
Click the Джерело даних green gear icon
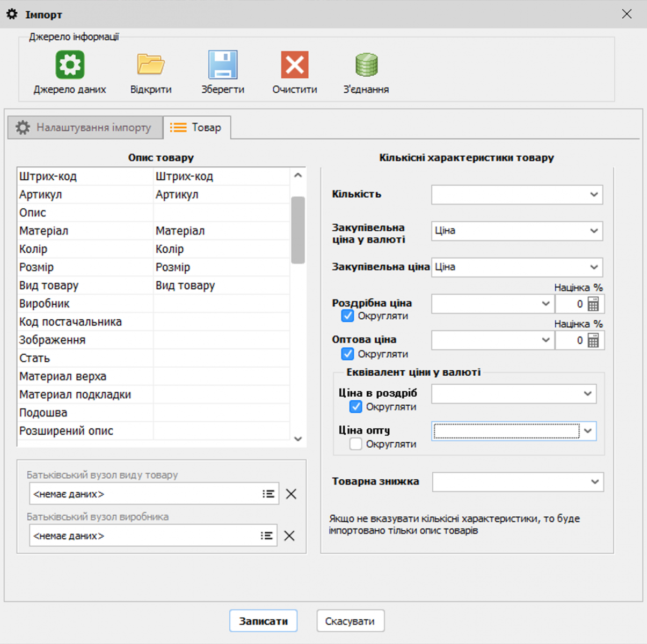pyautogui.click(x=70, y=65)
